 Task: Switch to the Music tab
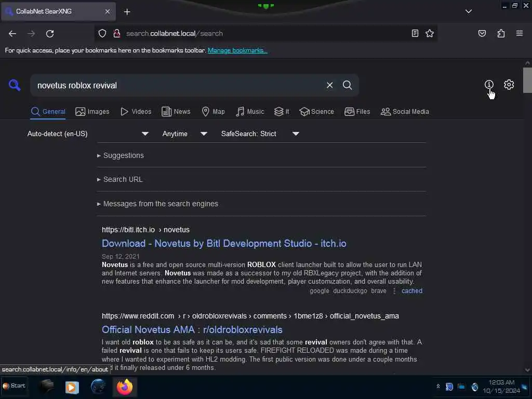coord(250,112)
